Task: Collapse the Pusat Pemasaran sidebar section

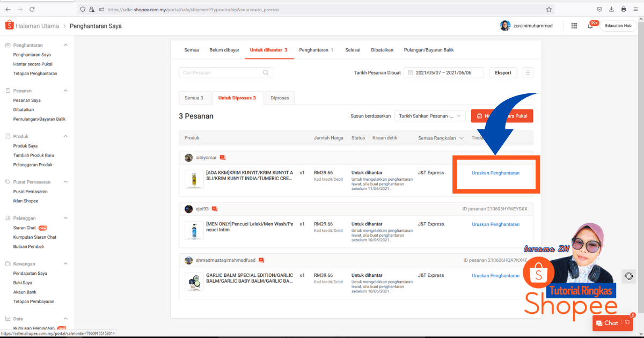Action: click(x=65, y=182)
